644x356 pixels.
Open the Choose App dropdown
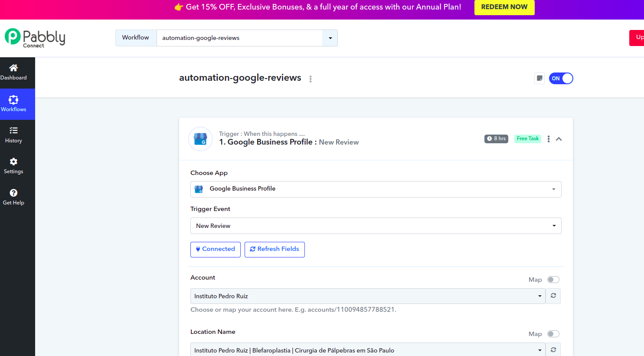376,189
